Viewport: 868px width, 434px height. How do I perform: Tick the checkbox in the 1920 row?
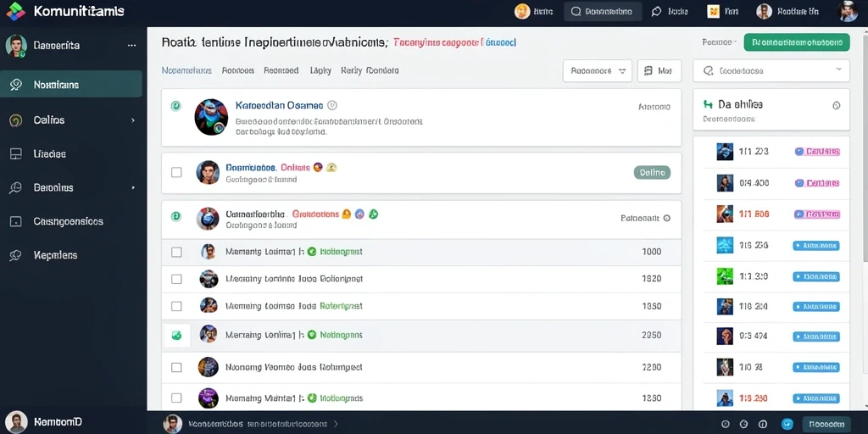click(176, 279)
